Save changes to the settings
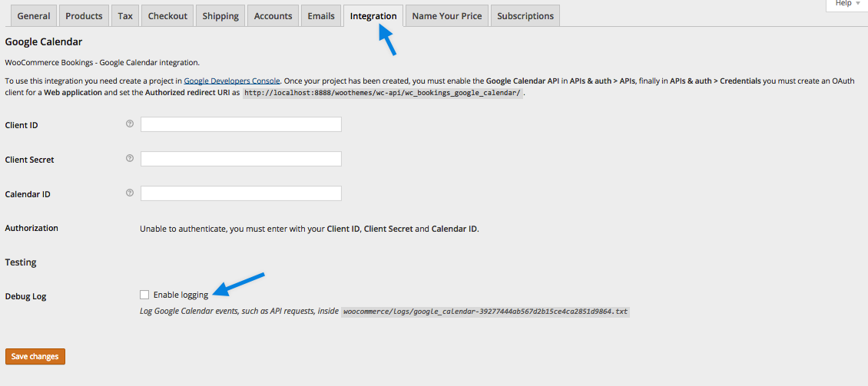This screenshot has width=868, height=386. 35,357
